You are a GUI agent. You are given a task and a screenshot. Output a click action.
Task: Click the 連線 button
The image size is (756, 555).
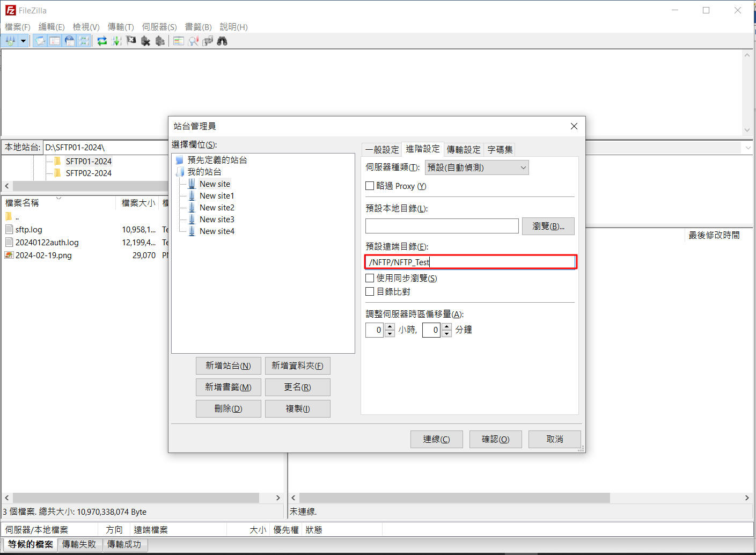pyautogui.click(x=436, y=439)
